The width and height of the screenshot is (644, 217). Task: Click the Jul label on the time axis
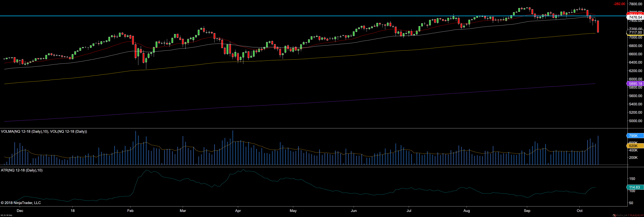pos(409,211)
